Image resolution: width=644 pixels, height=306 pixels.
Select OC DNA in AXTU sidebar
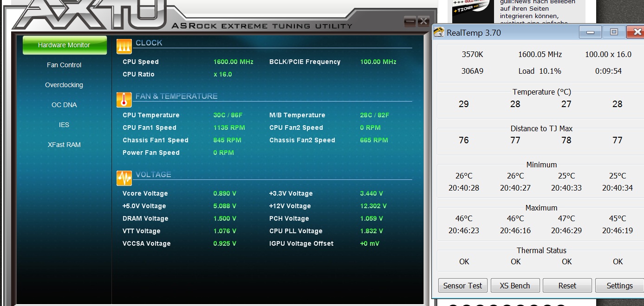click(x=64, y=105)
